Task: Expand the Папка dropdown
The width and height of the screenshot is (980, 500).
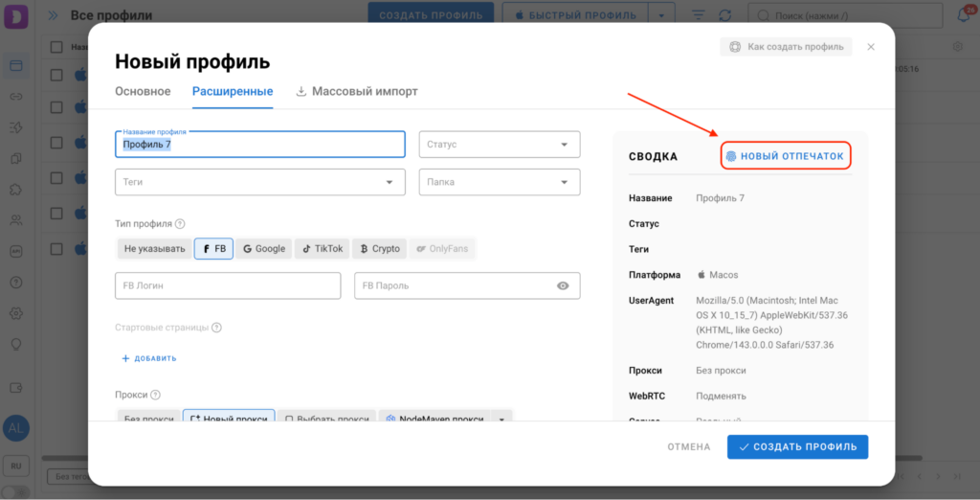Action: coord(499,182)
